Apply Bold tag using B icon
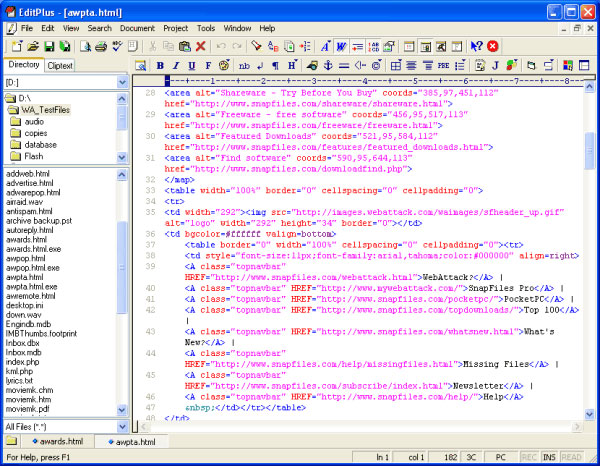Image resolution: width=600 pixels, height=466 pixels. coord(160,66)
